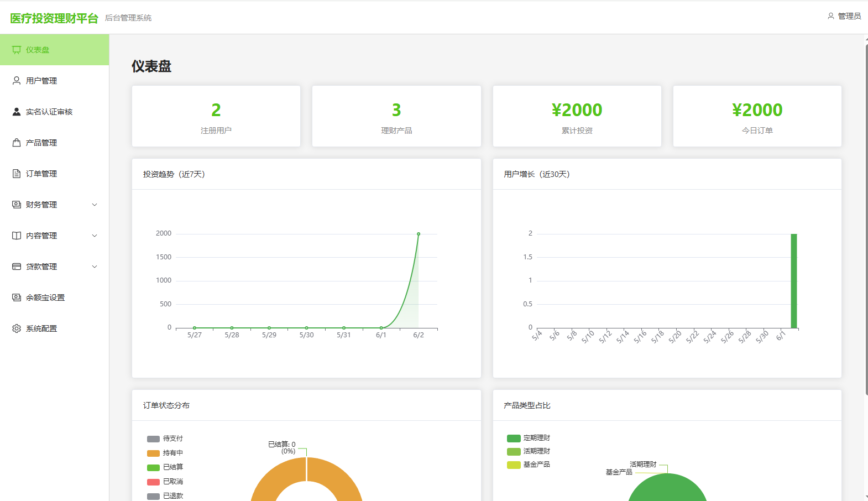
Task: Toggle the 持有中 legend entry
Action: [x=165, y=453]
